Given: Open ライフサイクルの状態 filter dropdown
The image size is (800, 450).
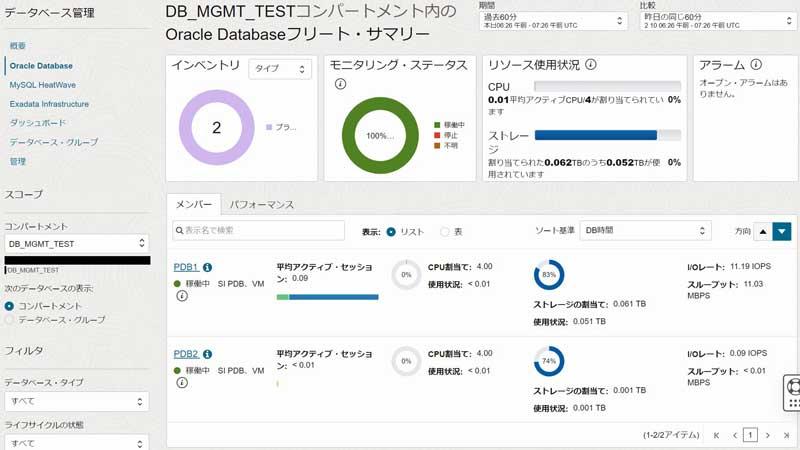Looking at the screenshot, I should pos(77,443).
